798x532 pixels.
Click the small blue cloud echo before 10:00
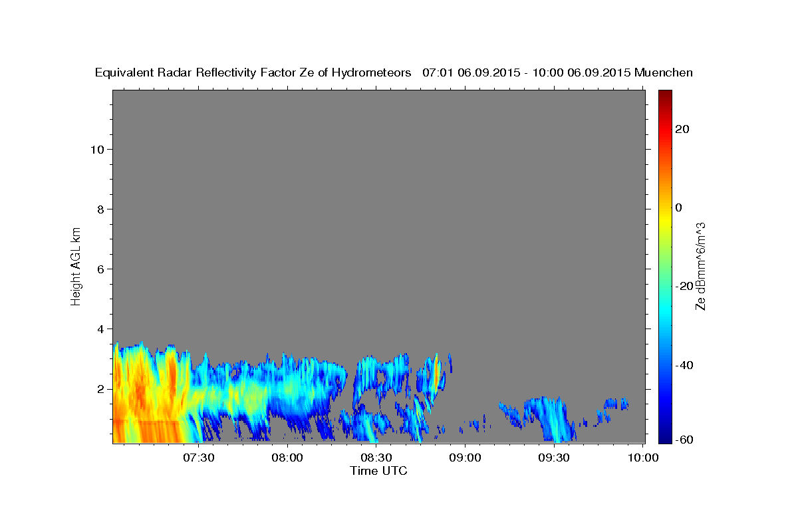pos(616,404)
